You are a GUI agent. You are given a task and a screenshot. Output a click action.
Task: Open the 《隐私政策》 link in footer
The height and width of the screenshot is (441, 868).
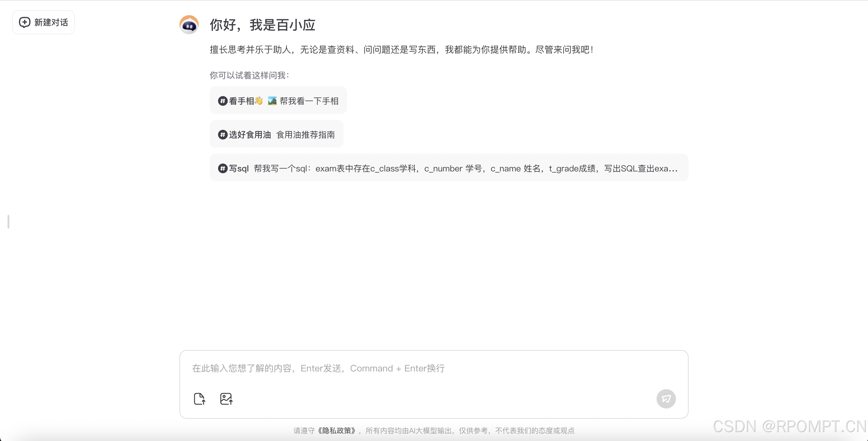(x=337, y=430)
